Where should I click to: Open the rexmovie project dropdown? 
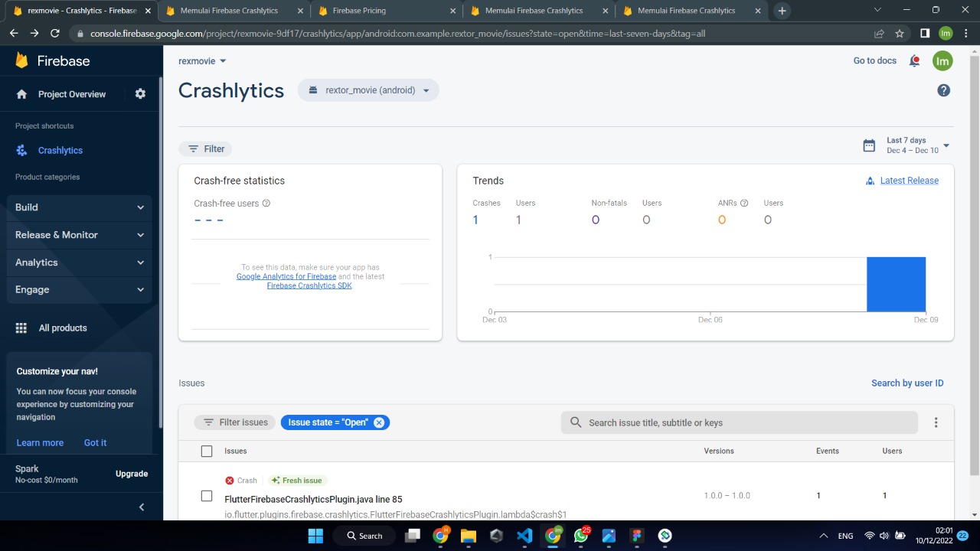[x=203, y=61]
